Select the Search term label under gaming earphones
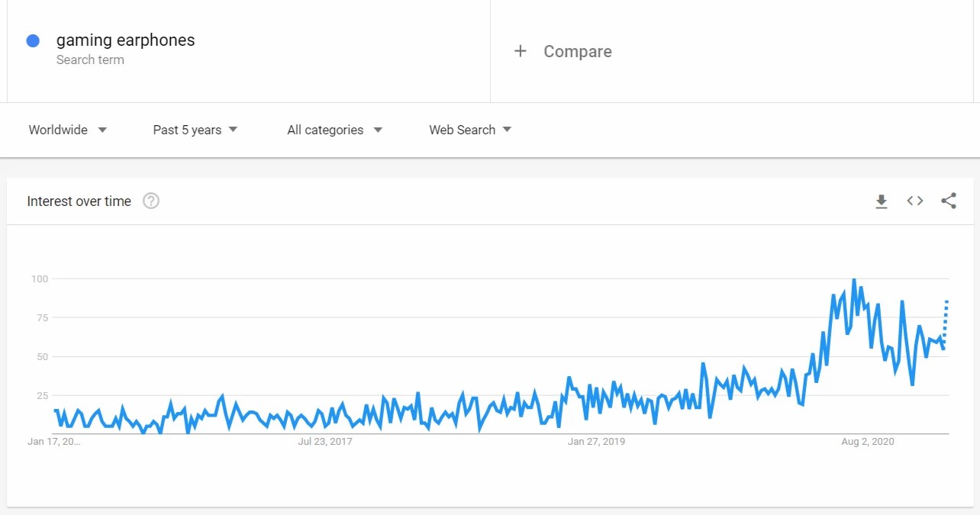This screenshot has height=515, width=980. [x=90, y=60]
